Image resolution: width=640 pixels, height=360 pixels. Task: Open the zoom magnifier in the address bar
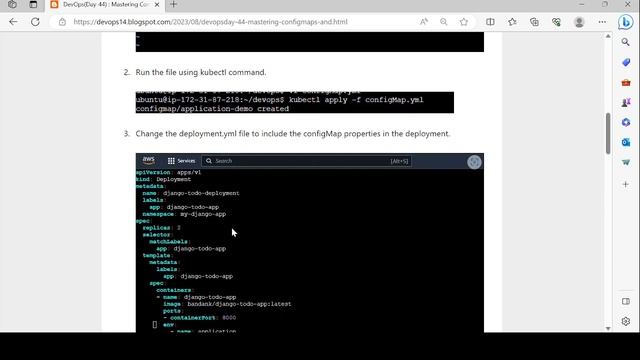[444, 22]
